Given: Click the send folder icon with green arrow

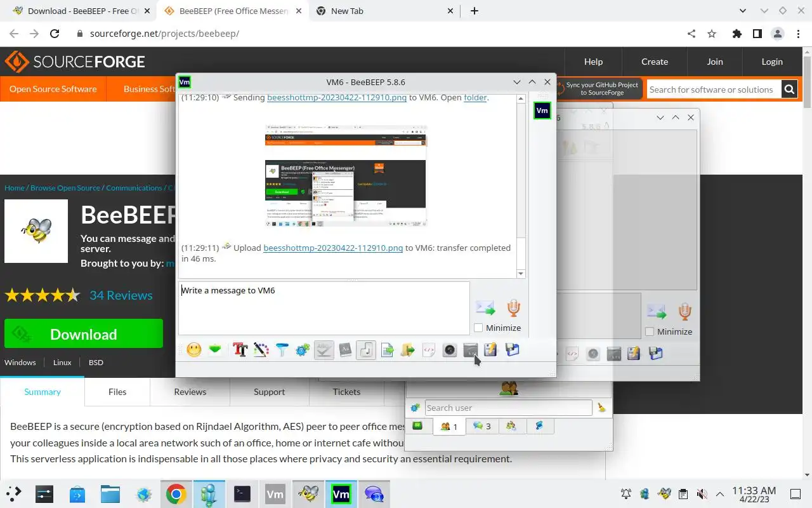Looking at the screenshot, I should click(x=408, y=350).
